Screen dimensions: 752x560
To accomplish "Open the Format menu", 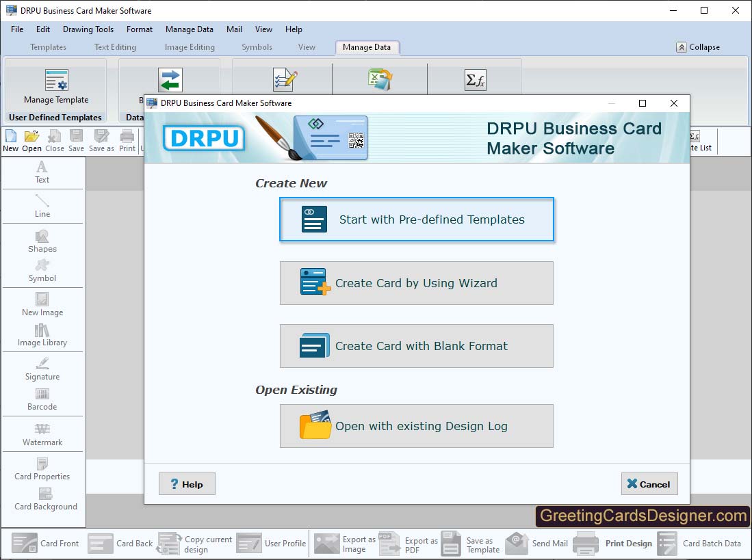I will (140, 29).
